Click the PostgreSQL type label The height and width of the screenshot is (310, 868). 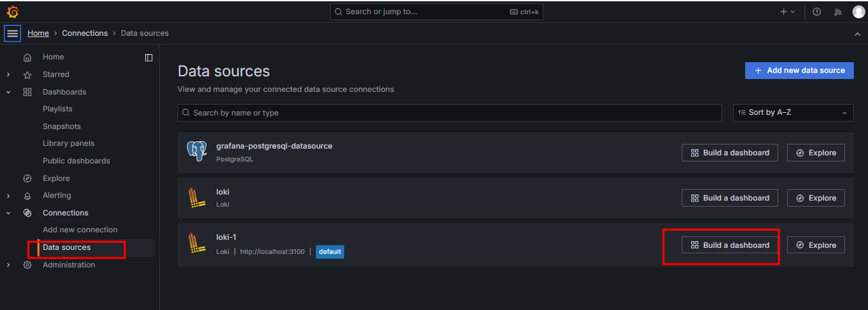(x=234, y=159)
